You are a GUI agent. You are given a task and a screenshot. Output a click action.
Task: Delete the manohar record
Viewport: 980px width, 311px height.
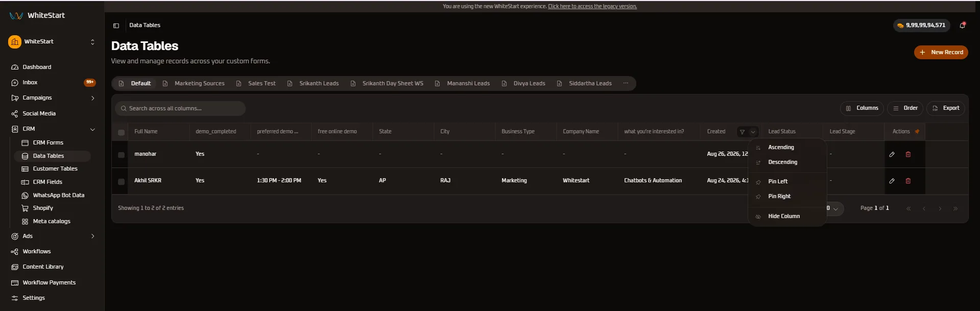coord(908,154)
